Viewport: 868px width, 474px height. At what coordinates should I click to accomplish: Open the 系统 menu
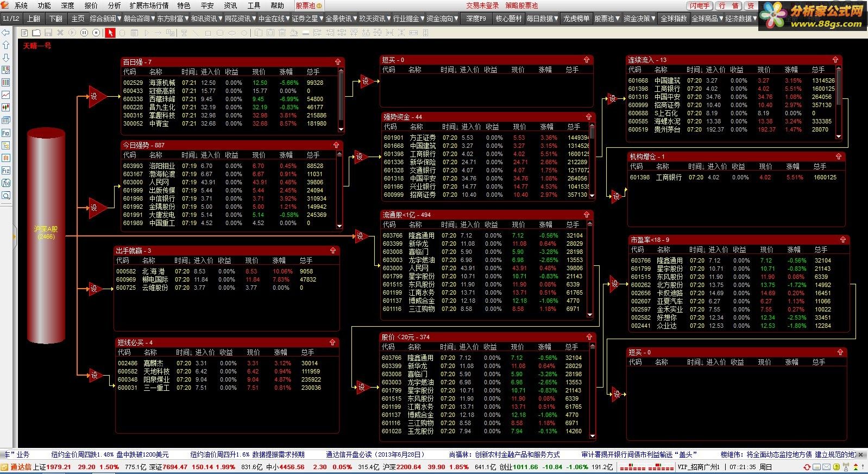[21, 5]
